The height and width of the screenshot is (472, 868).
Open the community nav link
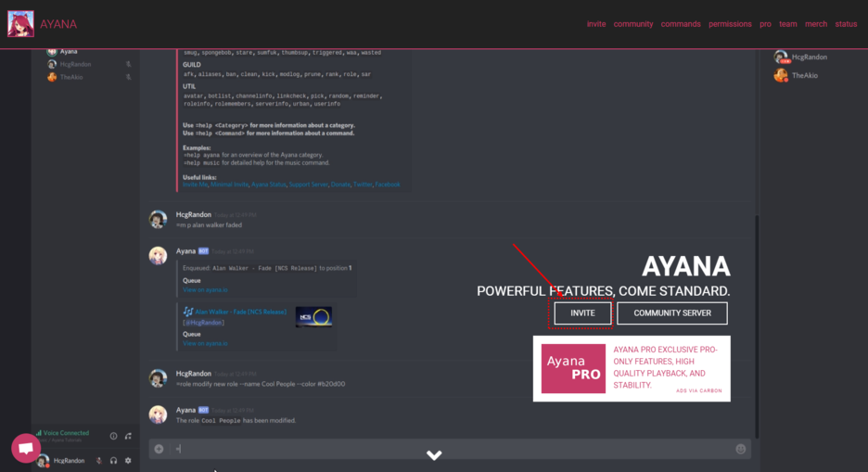633,24
